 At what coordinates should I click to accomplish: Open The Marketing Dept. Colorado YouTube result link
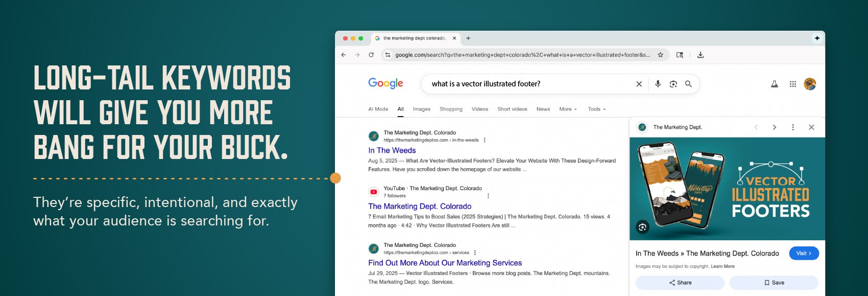pyautogui.click(x=420, y=207)
